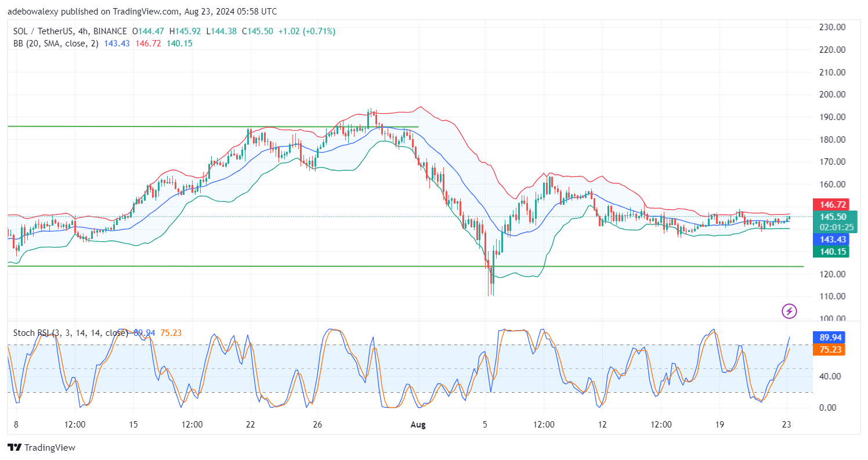
Task: Click the lower green horizontal support line near 123
Action: (x=405, y=266)
